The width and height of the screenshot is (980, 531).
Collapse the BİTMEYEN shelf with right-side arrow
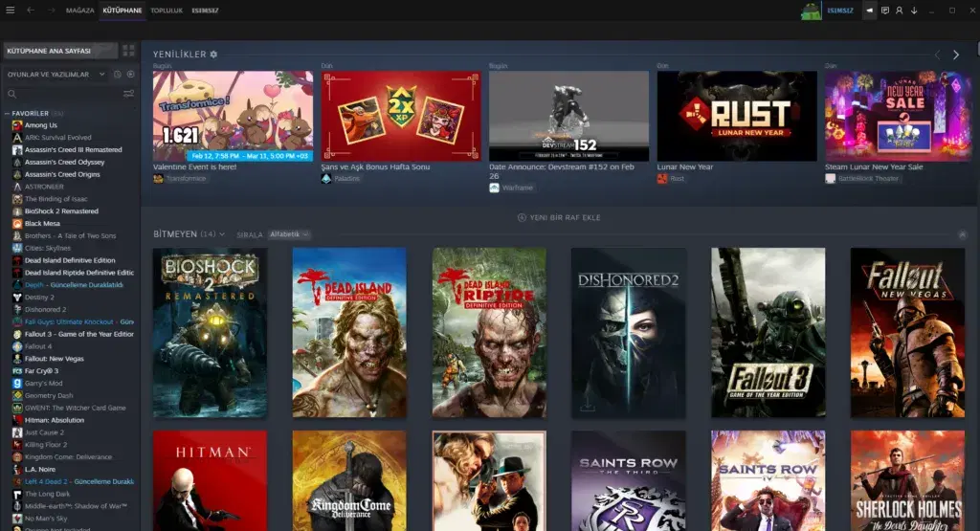click(963, 234)
